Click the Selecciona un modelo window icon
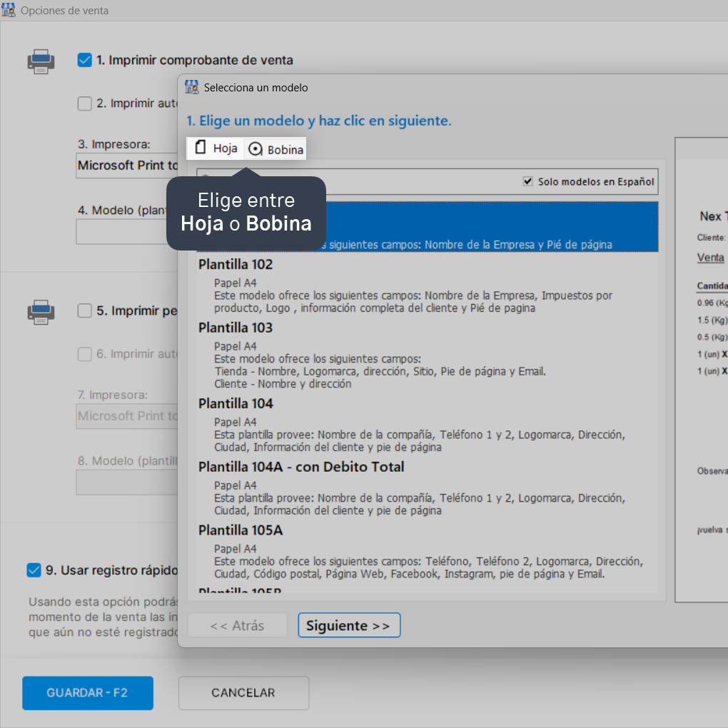The image size is (728, 728). click(x=192, y=87)
